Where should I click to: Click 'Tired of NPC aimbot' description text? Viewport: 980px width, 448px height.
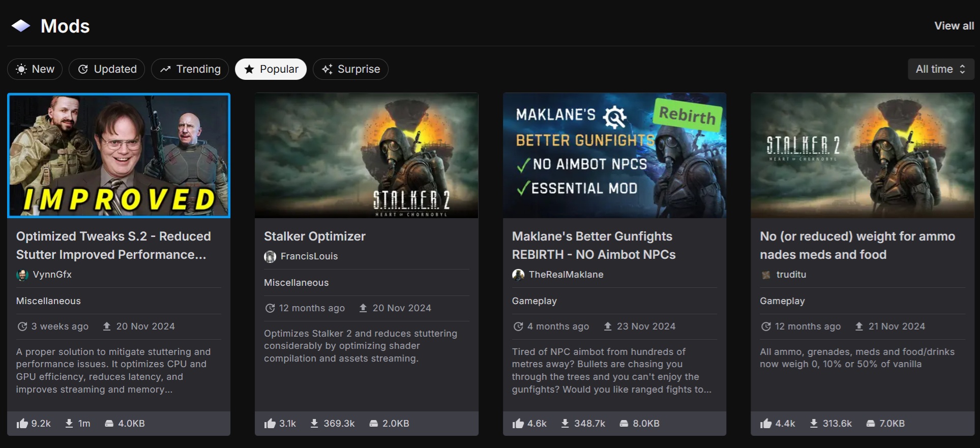coord(612,371)
